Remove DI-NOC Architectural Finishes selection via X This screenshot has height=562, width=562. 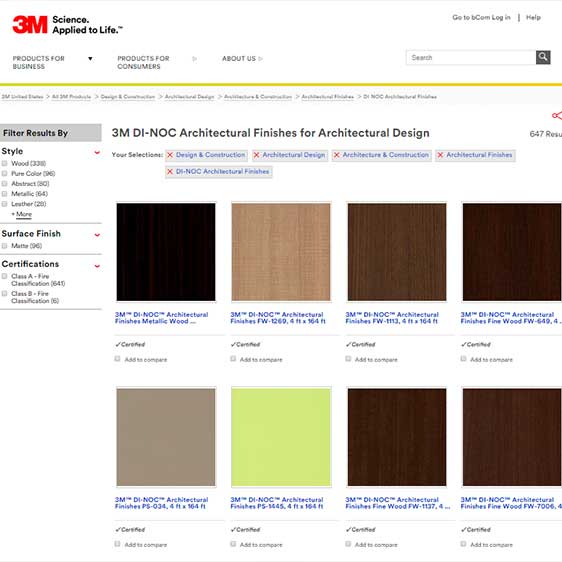pos(170,172)
